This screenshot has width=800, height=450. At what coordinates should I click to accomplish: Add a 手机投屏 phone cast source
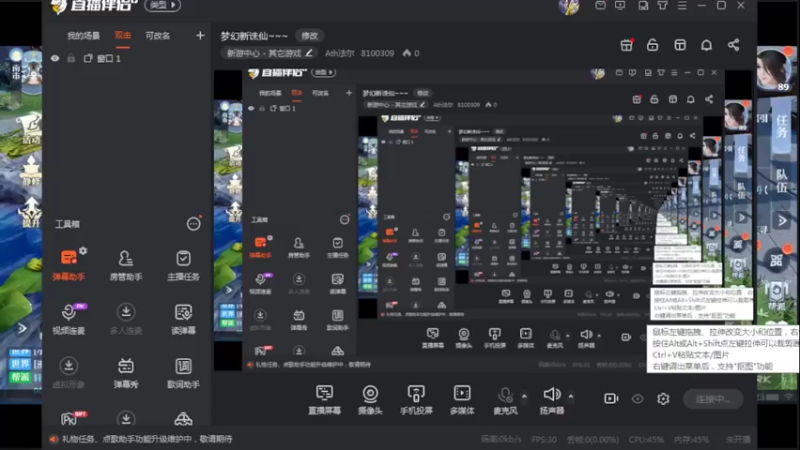click(x=416, y=399)
